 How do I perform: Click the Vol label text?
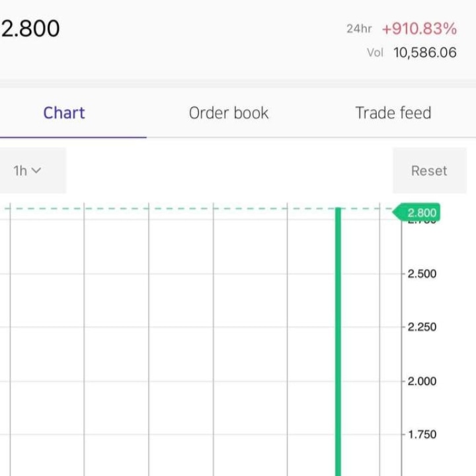[x=376, y=53]
